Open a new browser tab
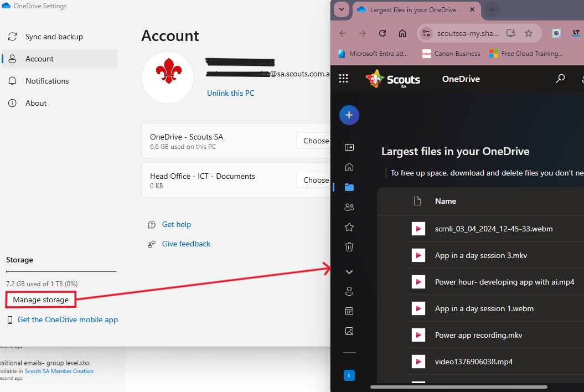The width and height of the screenshot is (584, 392). pos(492,9)
